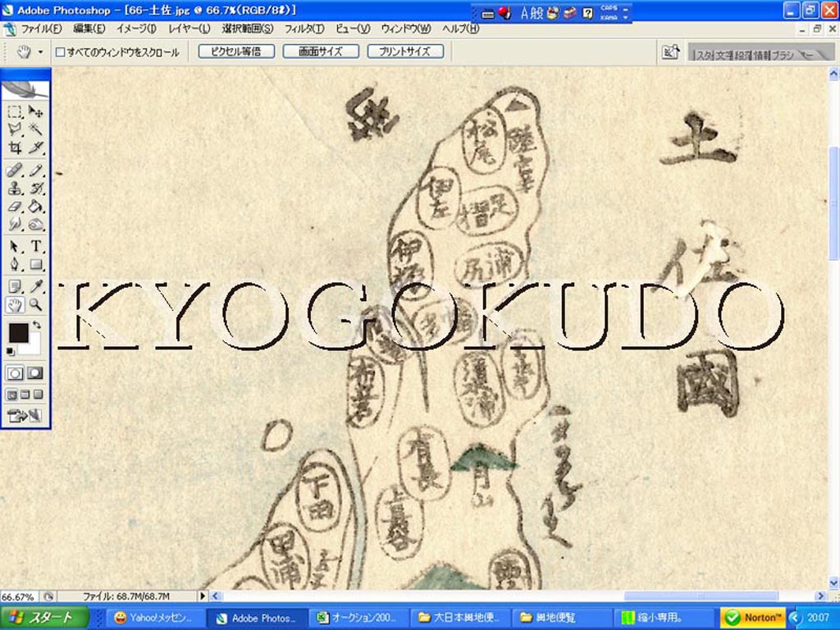This screenshot has height=630, width=840.
Task: Set foreground color black swatch
Action: click(18, 333)
